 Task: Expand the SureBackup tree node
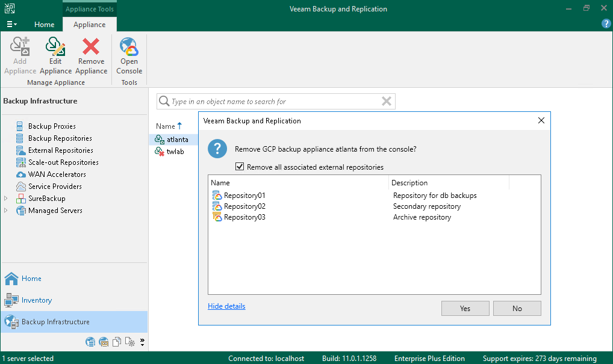click(x=6, y=199)
